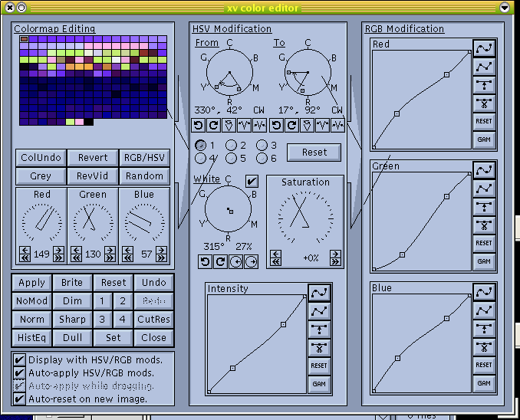Decrease Blue value with double-arrow

click(x=127, y=258)
